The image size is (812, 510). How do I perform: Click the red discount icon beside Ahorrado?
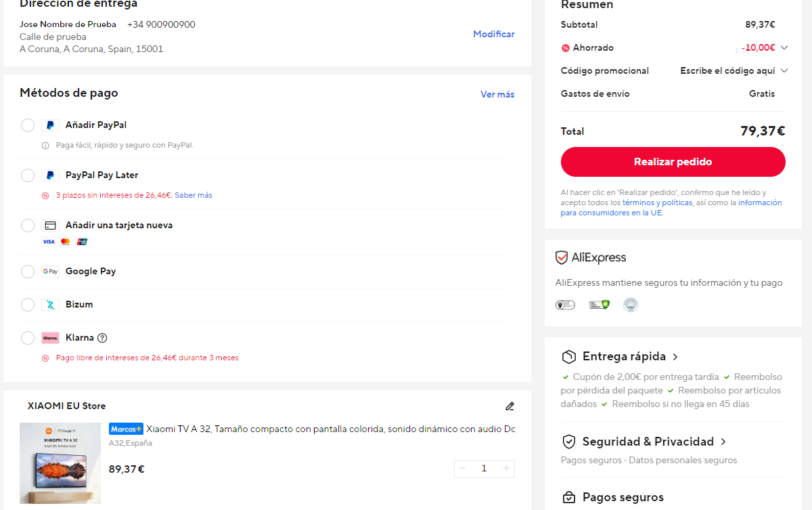coord(565,48)
